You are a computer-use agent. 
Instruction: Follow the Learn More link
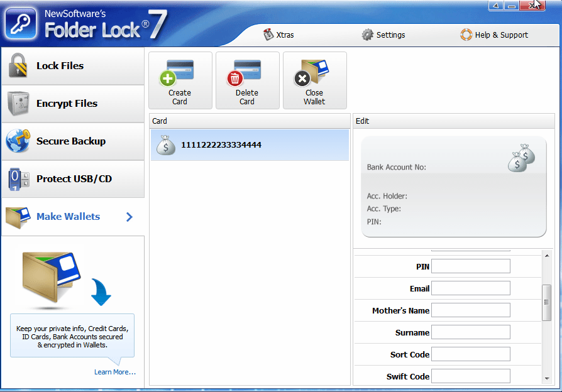(115, 372)
